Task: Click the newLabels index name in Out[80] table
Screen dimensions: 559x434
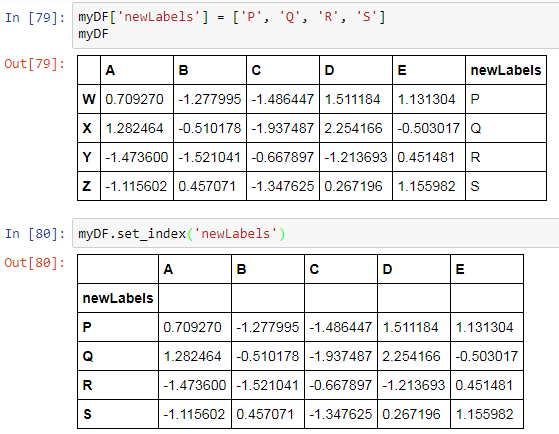Action: coord(118,298)
